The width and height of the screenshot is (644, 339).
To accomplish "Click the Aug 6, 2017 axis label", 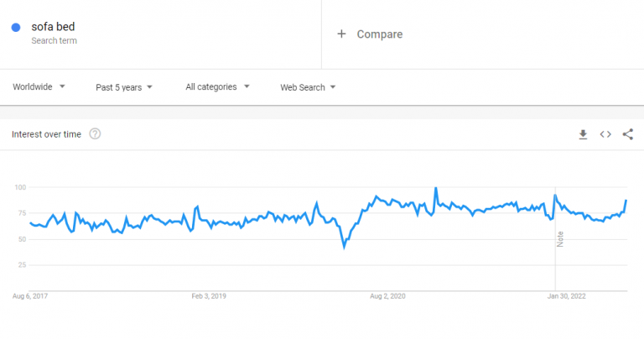I will coord(30,295).
